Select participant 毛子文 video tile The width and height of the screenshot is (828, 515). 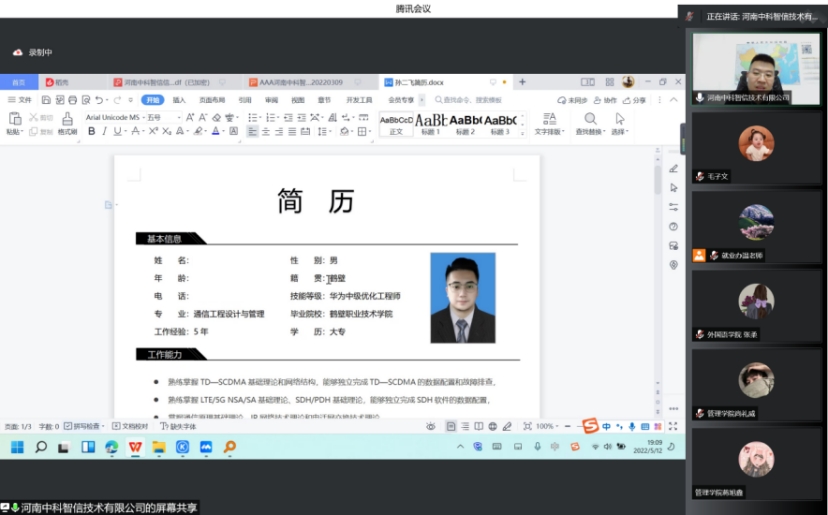(x=756, y=150)
